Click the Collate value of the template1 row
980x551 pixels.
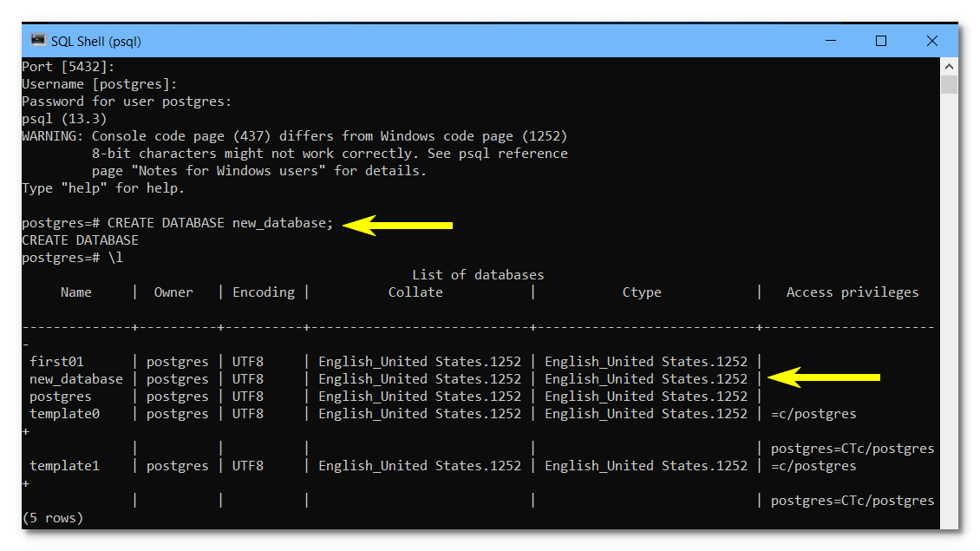tap(420, 466)
